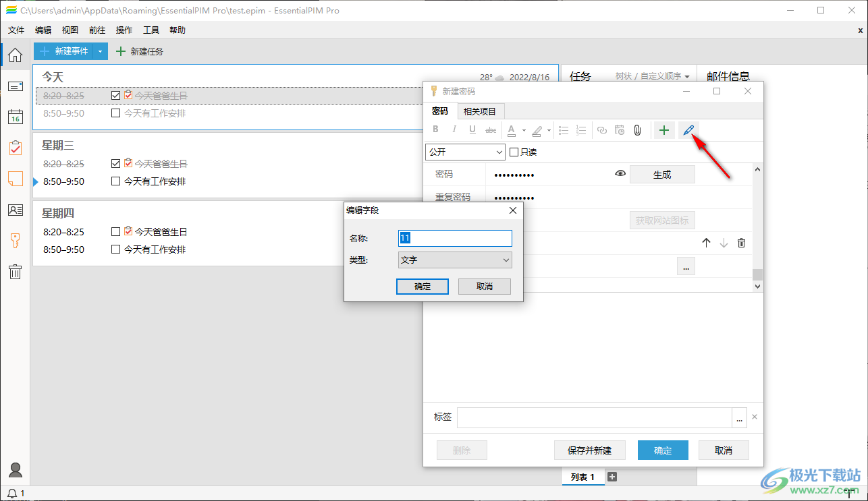
Task: Open the 前往 menu
Action: [x=97, y=30]
